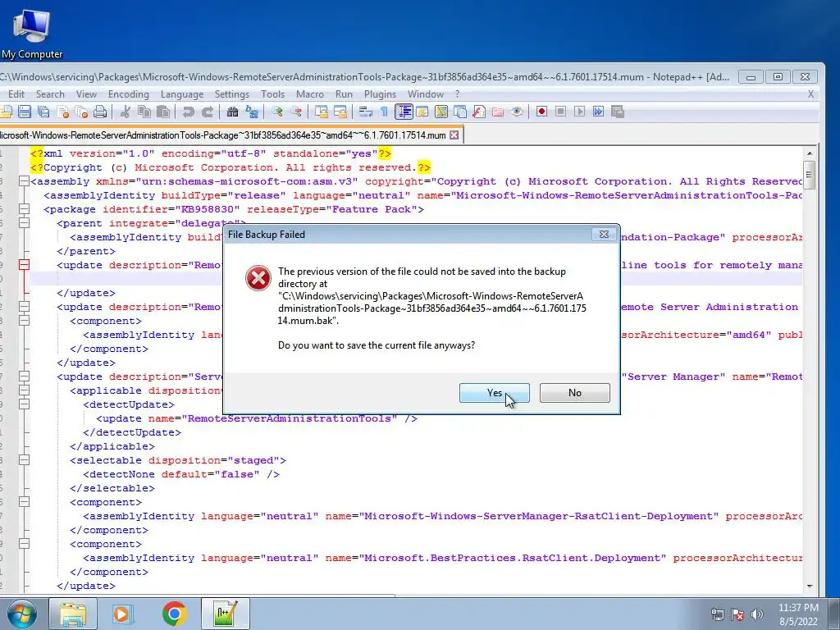The image size is (840, 630).
Task: Toggle word wrap in the toolbar
Action: [x=365, y=112]
